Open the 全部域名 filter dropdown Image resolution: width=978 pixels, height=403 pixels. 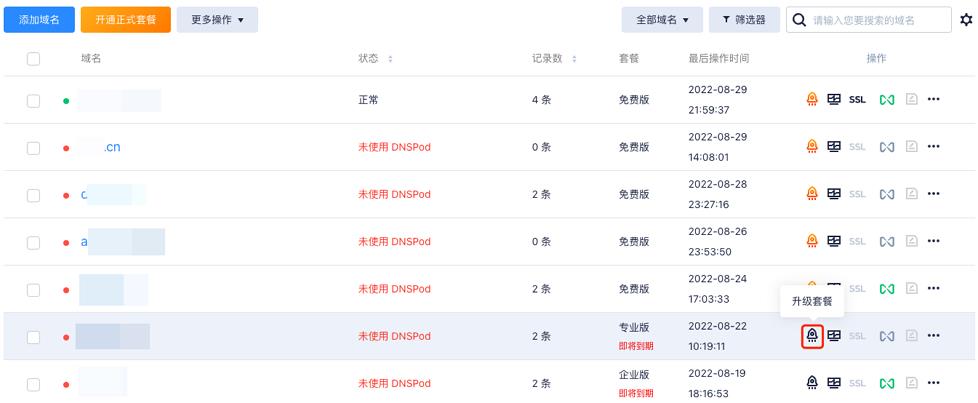tap(662, 20)
